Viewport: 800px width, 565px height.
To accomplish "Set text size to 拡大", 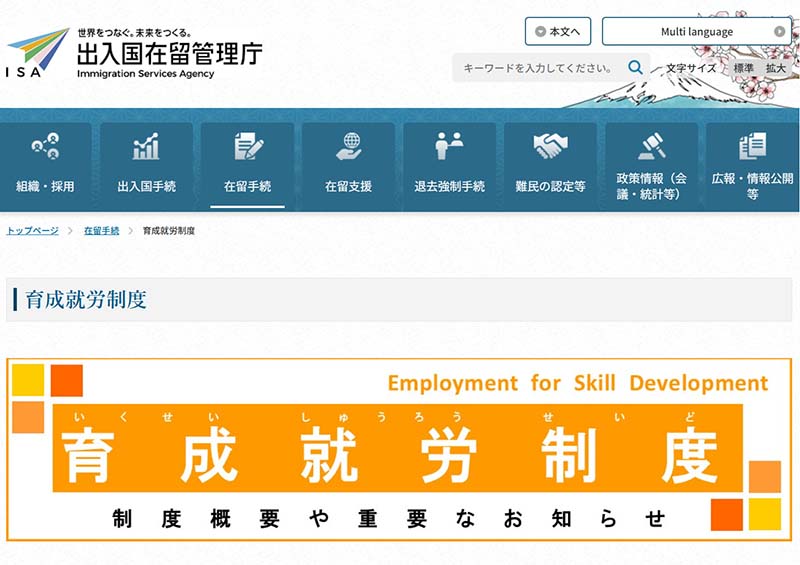I will [x=776, y=68].
